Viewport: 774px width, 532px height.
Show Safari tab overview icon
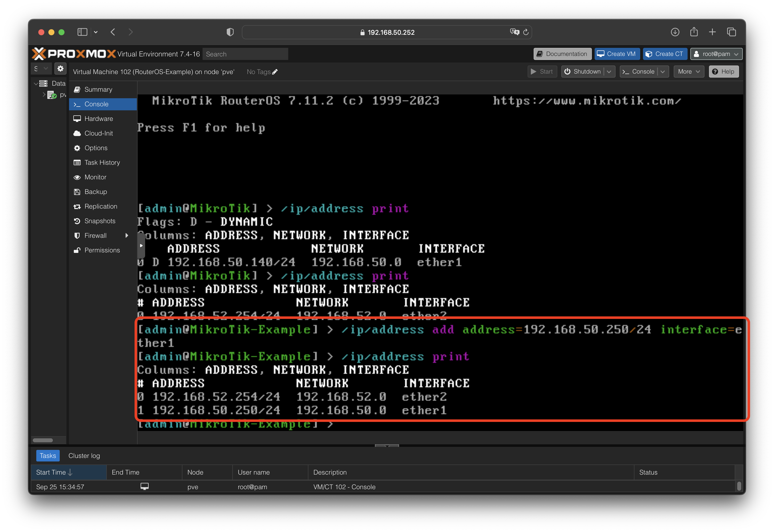[x=731, y=32]
